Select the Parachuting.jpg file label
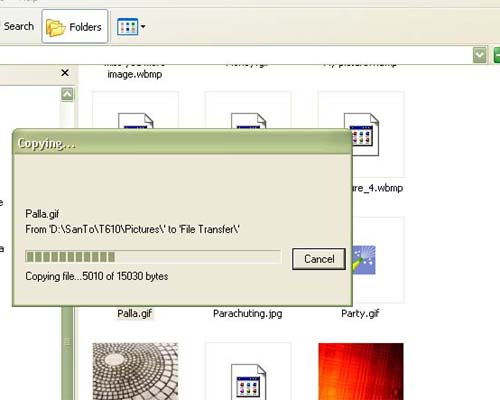 (x=248, y=313)
